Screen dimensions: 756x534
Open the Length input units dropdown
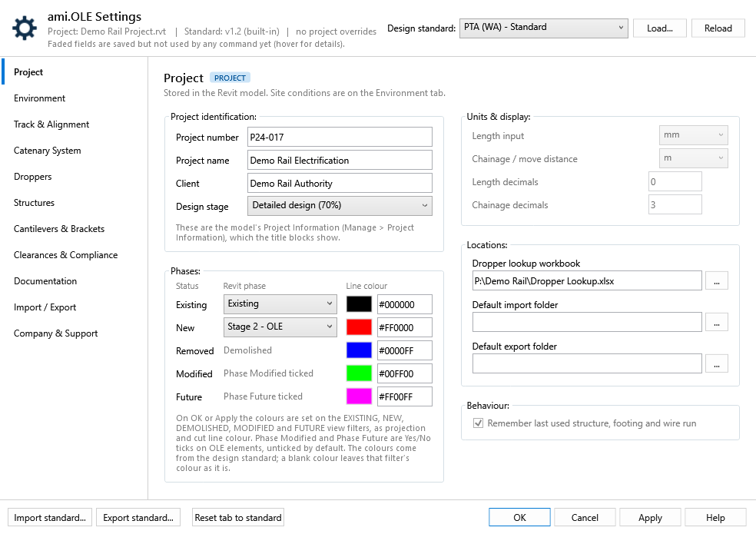point(693,135)
